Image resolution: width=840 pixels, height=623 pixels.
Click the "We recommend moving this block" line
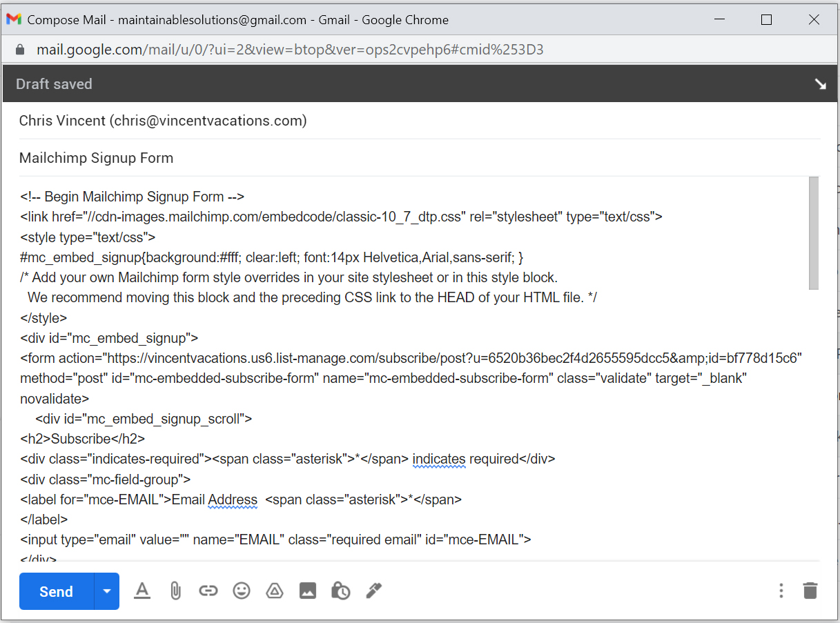click(313, 298)
